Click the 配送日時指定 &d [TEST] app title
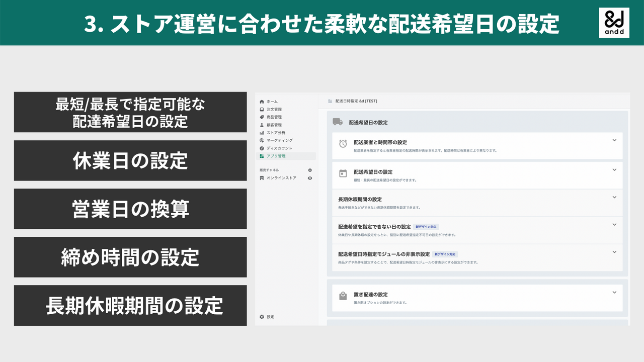 tap(356, 101)
